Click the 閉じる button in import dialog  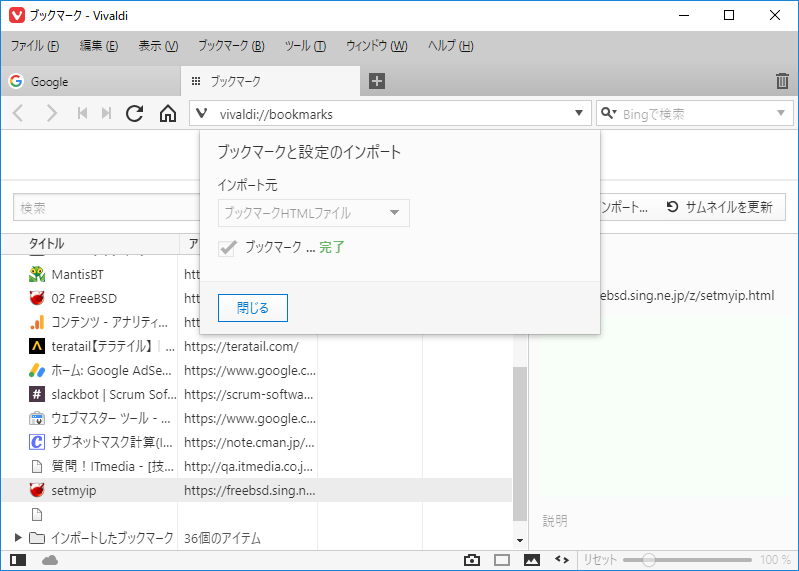(253, 308)
